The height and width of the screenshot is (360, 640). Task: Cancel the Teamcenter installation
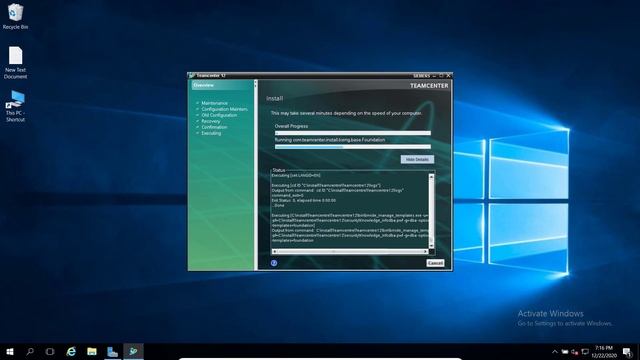[x=435, y=263]
